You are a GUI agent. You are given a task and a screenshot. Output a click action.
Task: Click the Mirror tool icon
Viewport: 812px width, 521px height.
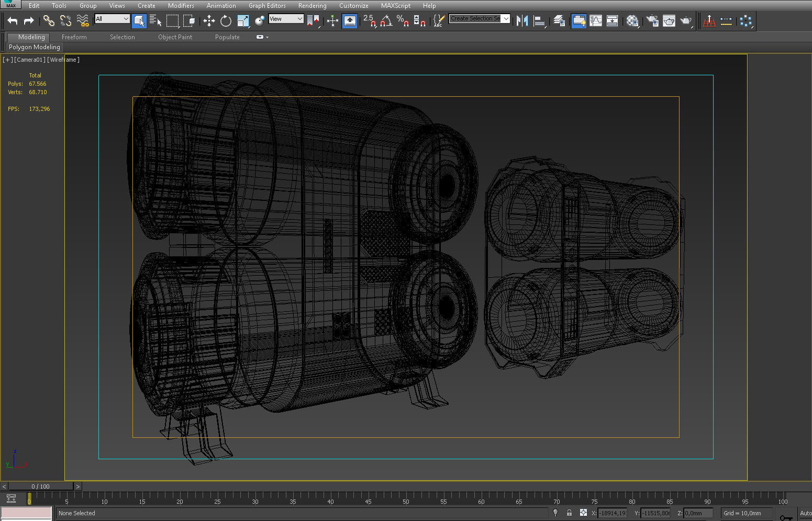pyautogui.click(x=522, y=21)
